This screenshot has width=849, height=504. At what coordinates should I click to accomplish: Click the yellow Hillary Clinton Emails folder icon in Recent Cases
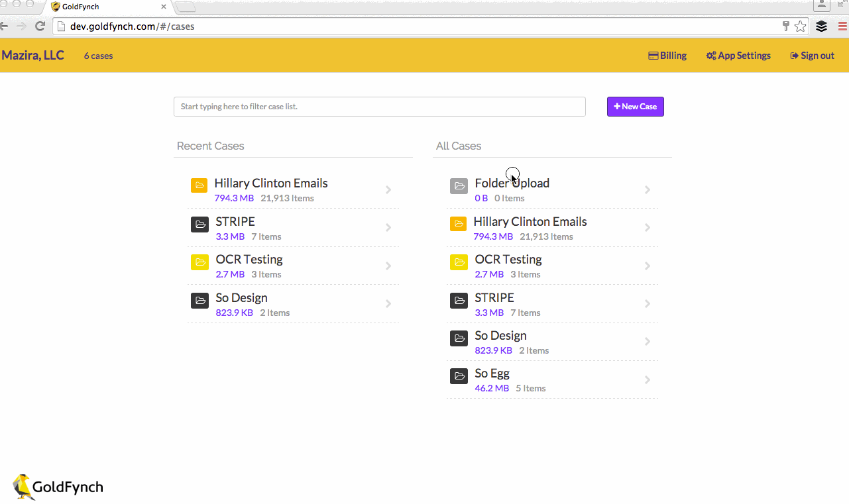(x=199, y=186)
